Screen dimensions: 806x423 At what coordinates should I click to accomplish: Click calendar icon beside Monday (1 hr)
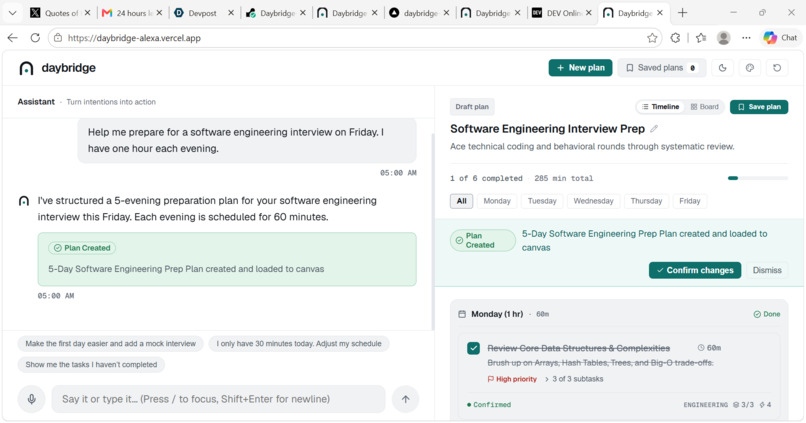[x=462, y=314]
